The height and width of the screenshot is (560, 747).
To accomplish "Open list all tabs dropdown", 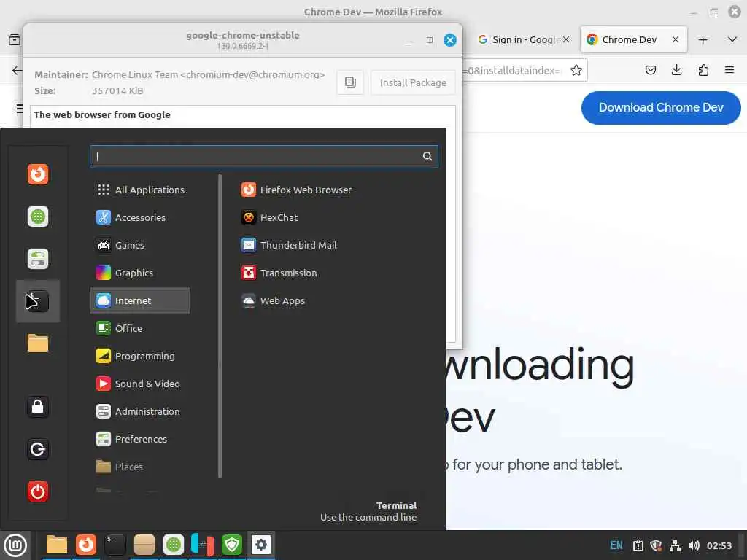I will 732,39.
